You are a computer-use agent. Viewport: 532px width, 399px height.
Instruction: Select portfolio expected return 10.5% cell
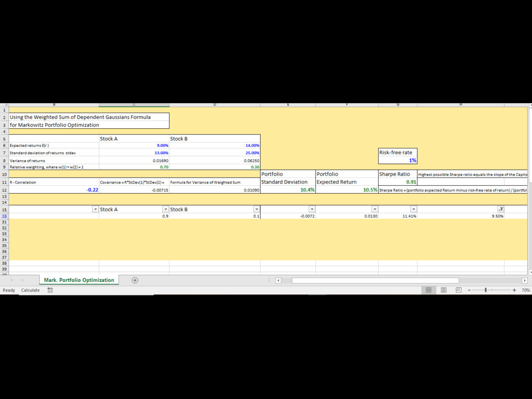tap(347, 190)
